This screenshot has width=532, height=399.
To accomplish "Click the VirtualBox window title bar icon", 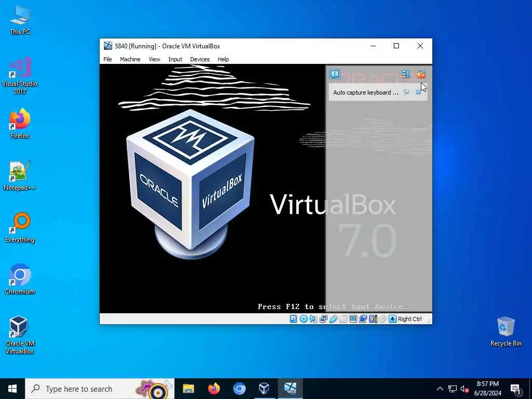I will 108,46.
